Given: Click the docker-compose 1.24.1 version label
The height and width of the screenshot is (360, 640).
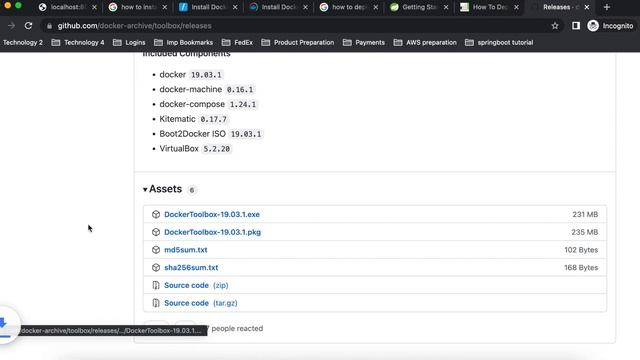Looking at the screenshot, I should click(x=243, y=104).
